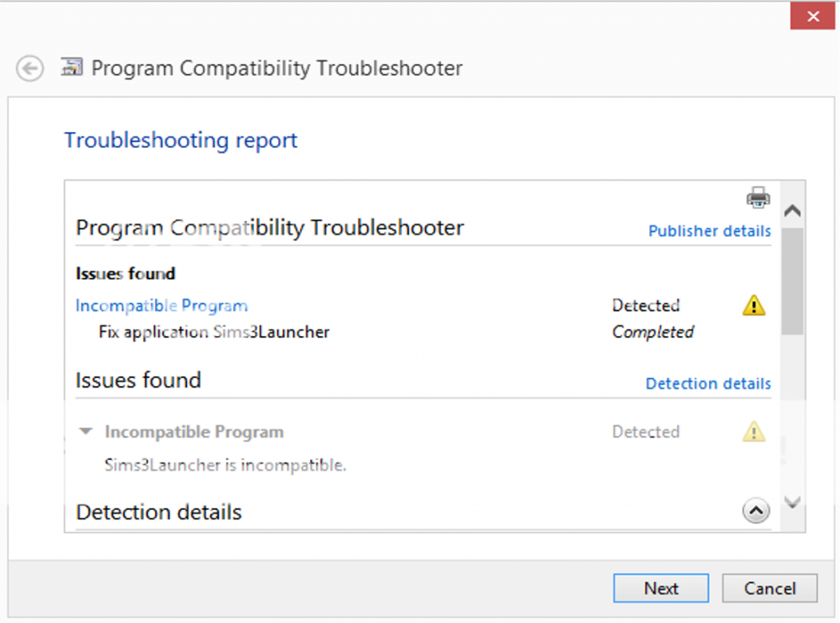Click the report scrollbar up arrow
This screenshot has height=623, width=840.
point(792,211)
